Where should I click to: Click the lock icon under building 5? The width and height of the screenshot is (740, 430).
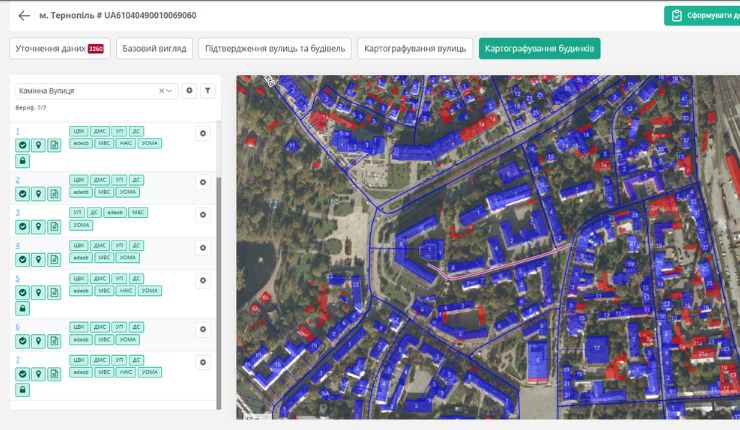point(22,308)
